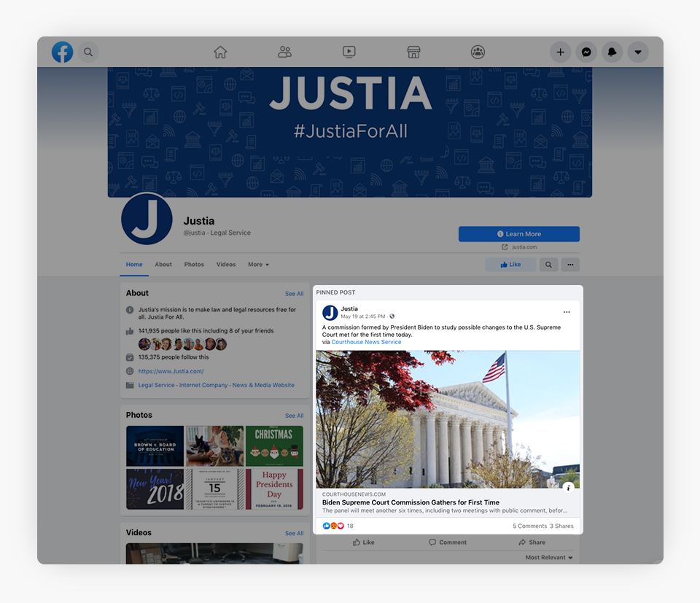Expand the More tab menu

click(258, 265)
